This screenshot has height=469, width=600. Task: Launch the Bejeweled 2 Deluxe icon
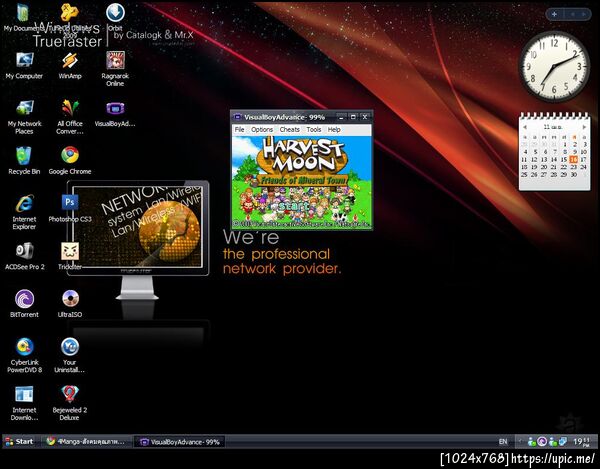click(x=70, y=404)
